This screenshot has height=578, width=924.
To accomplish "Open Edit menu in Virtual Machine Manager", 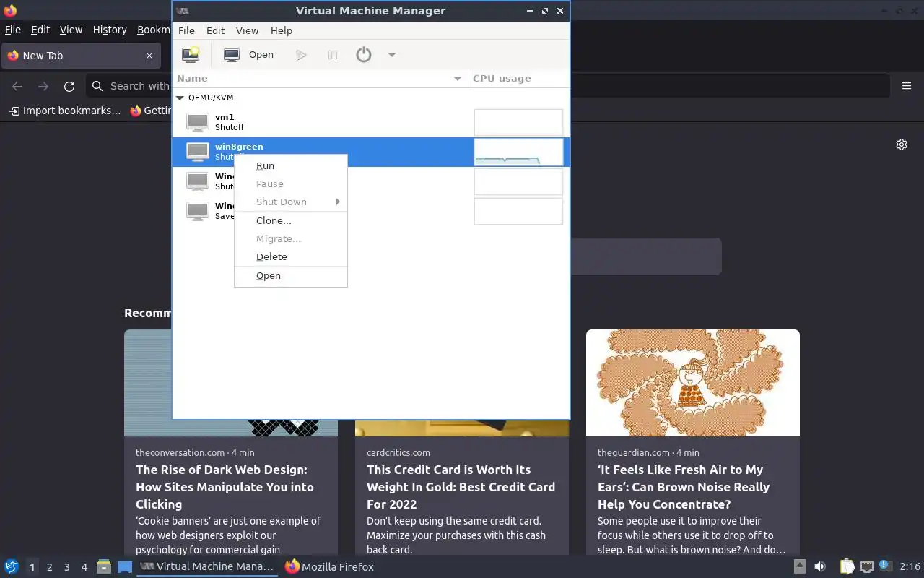I will (x=215, y=30).
